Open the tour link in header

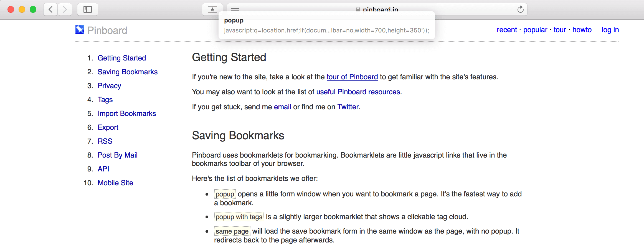point(560,30)
